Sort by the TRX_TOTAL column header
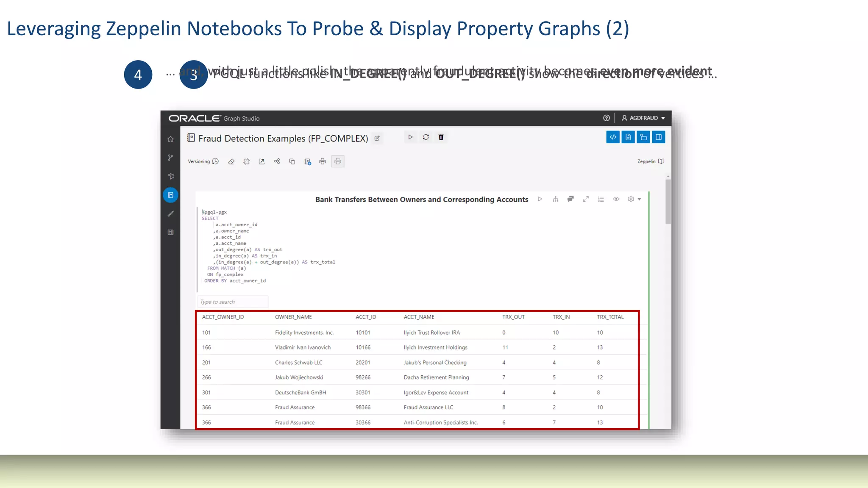 click(x=610, y=317)
